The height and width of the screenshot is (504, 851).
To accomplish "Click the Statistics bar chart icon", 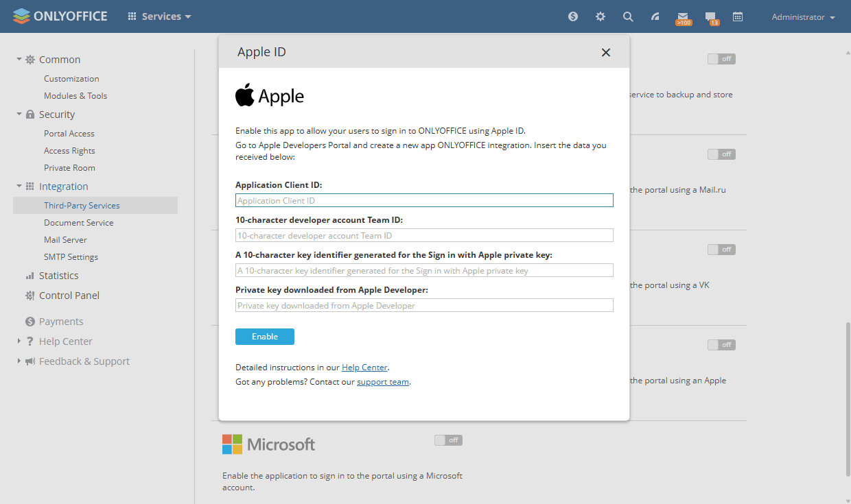I will (30, 276).
